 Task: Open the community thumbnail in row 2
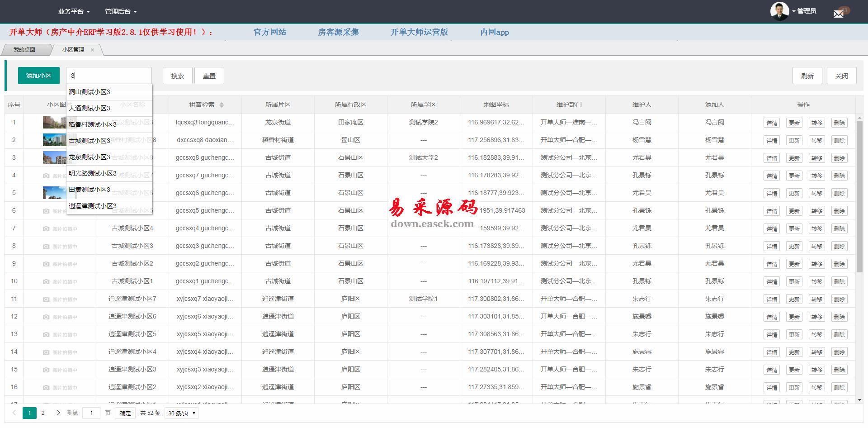54,140
